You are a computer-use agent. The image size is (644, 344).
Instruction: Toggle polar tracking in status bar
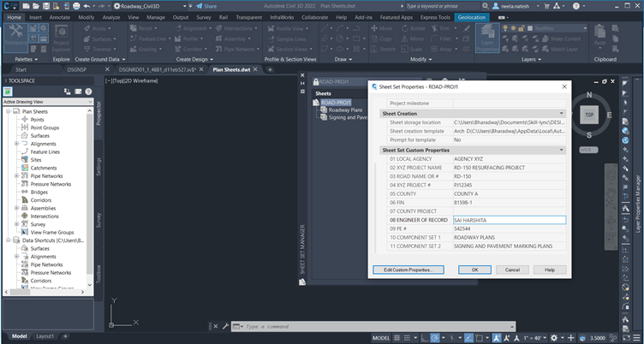pos(435,338)
